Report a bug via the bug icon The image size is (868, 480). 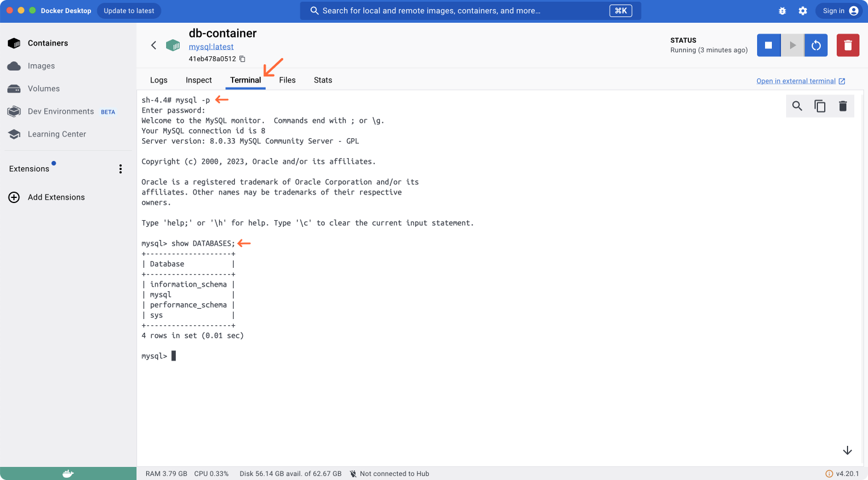782,10
